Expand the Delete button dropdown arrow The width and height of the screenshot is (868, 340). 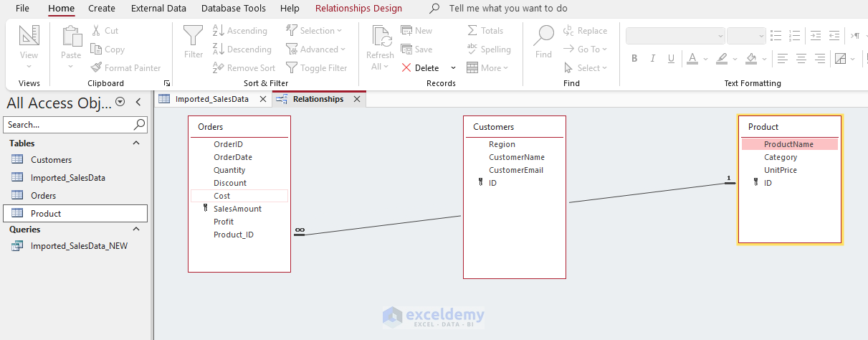click(x=453, y=68)
